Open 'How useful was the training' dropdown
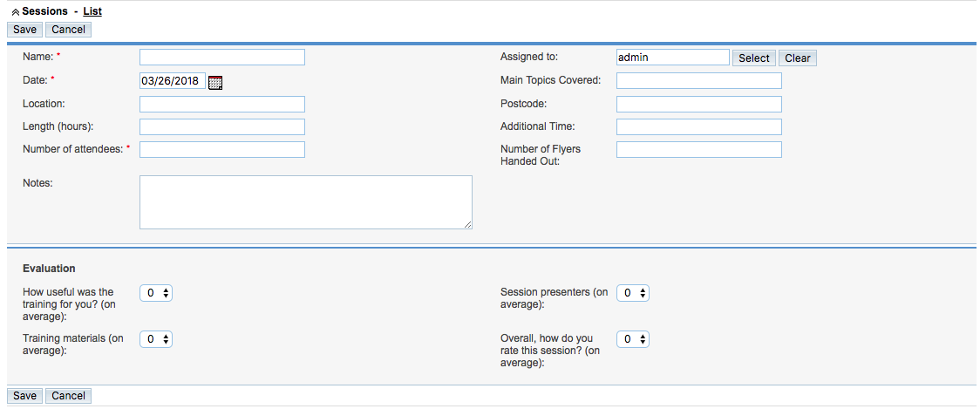980x409 pixels. coord(155,293)
